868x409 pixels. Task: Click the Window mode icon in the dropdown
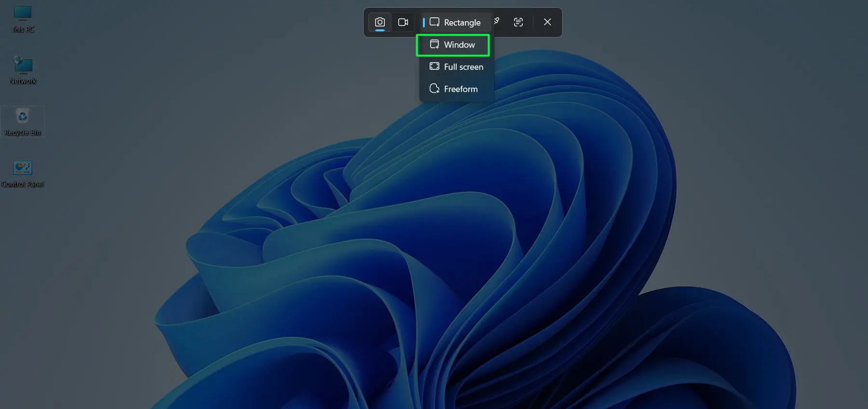434,44
